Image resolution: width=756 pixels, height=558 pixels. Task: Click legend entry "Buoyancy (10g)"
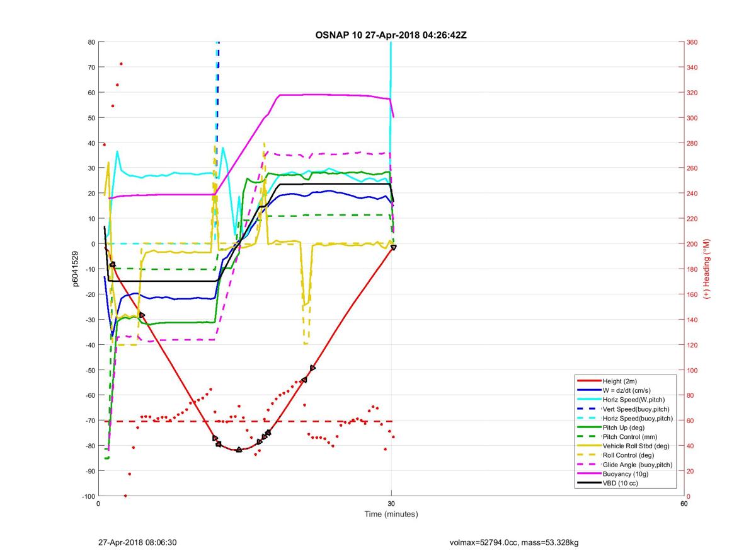[625, 474]
